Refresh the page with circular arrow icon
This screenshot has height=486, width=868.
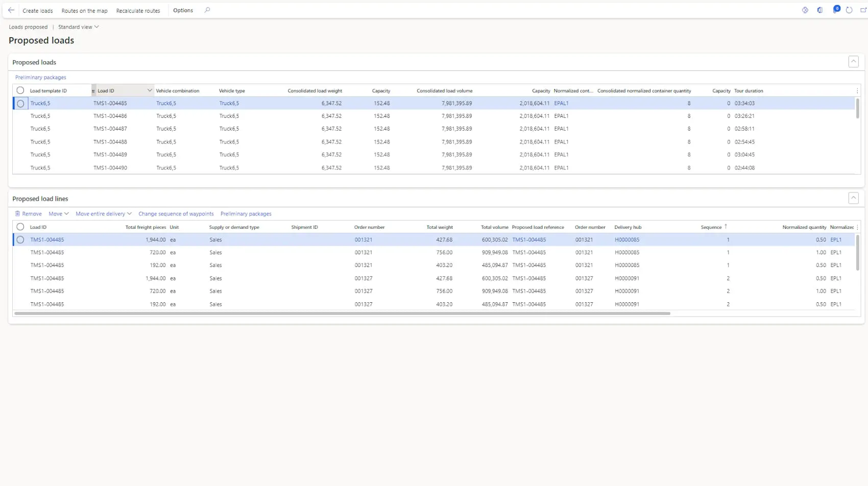click(x=849, y=10)
